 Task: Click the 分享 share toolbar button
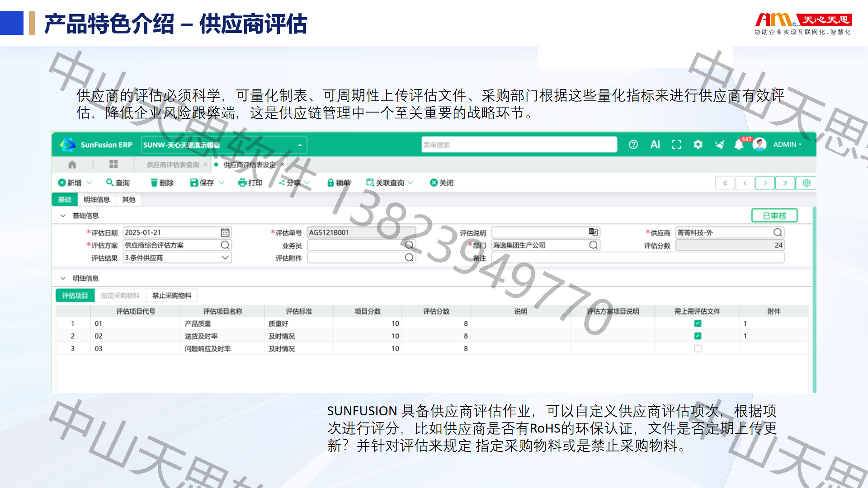coord(290,183)
